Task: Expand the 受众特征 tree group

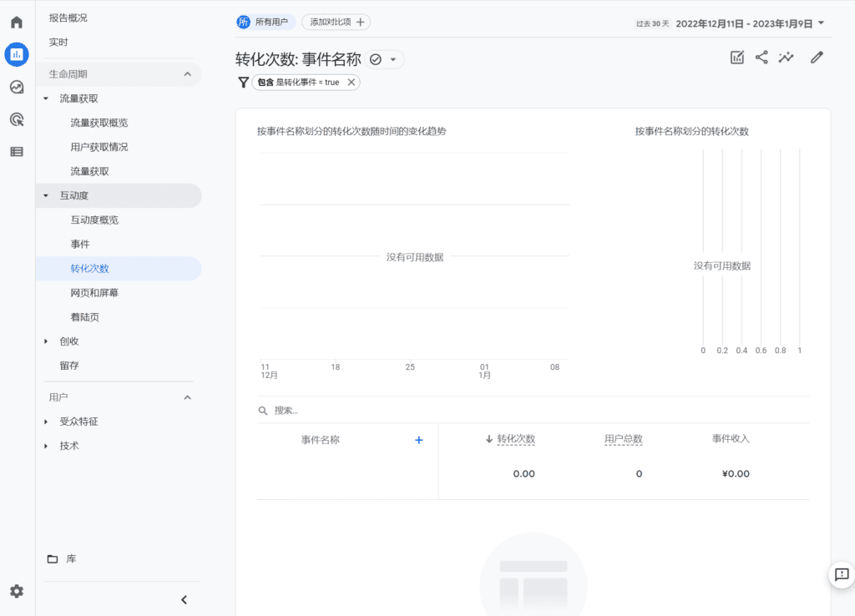Action: [46, 422]
